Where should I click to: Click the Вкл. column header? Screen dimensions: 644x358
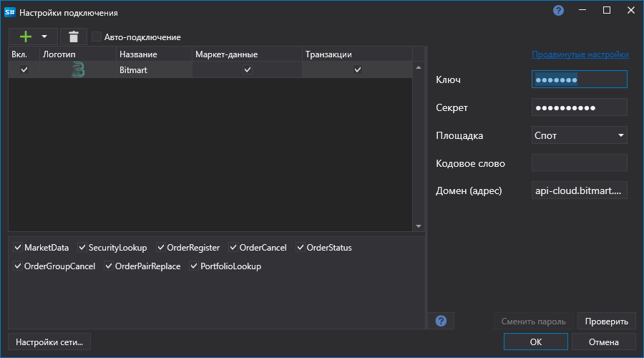[24, 54]
